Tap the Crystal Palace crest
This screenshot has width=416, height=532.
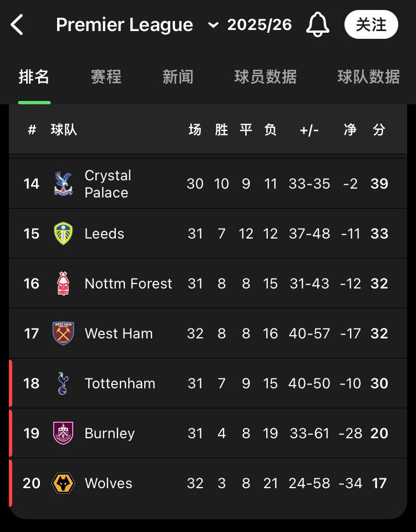coord(63,184)
